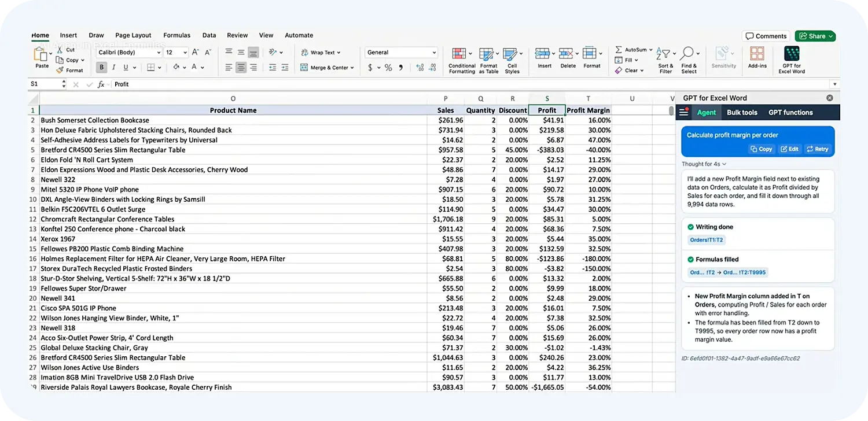Open the GPT functions tab

[790, 112]
